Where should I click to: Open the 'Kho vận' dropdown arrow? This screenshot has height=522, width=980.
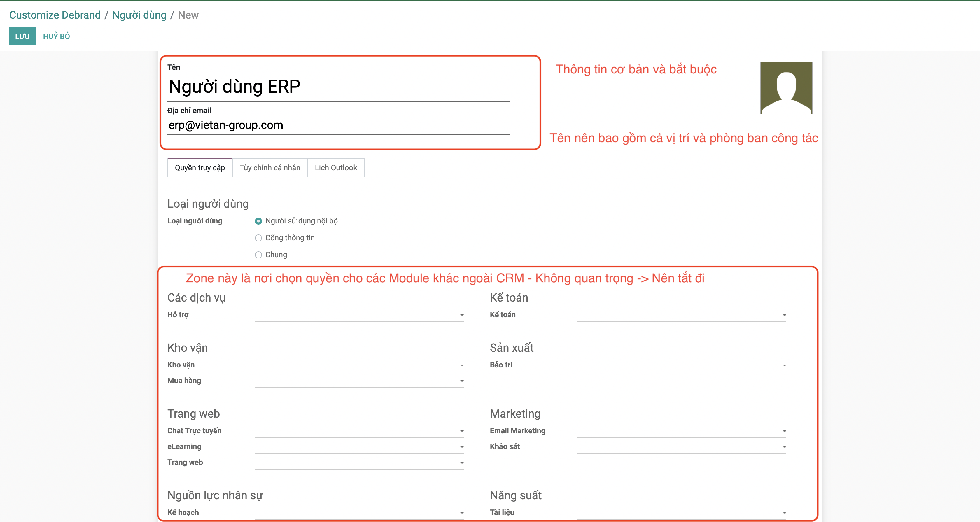tap(461, 365)
